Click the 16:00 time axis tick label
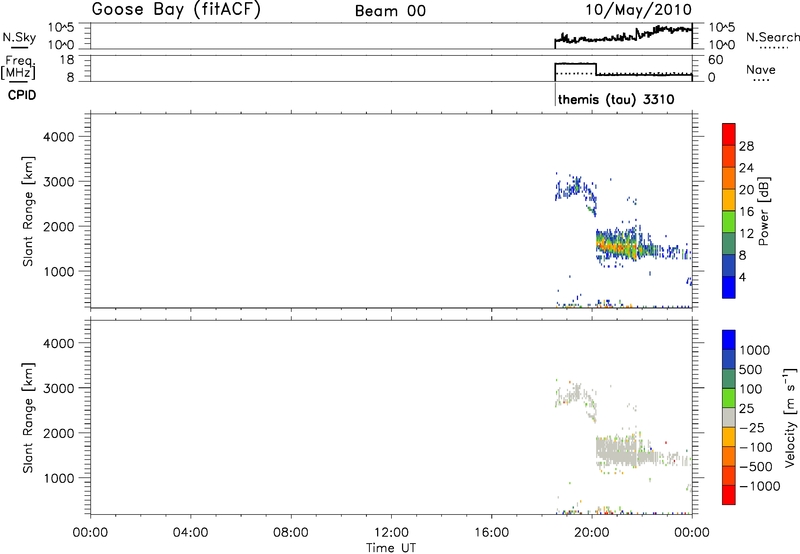The width and height of the screenshot is (800, 554). point(491,533)
